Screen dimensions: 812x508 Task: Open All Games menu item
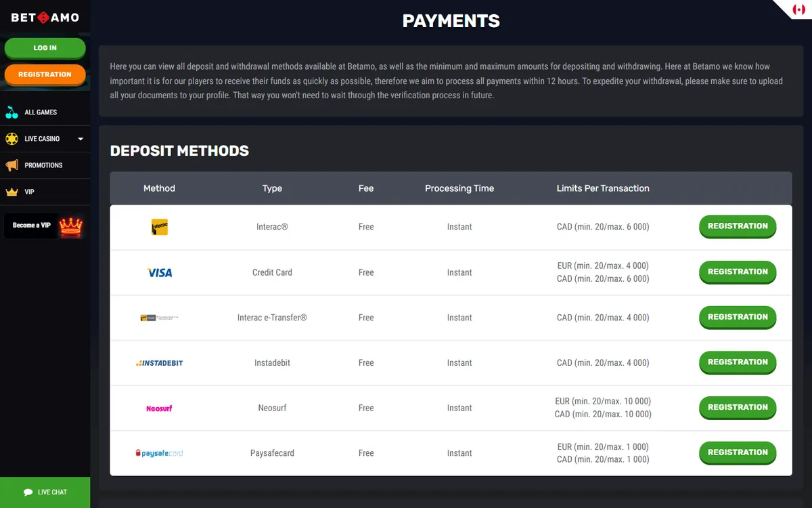point(45,112)
